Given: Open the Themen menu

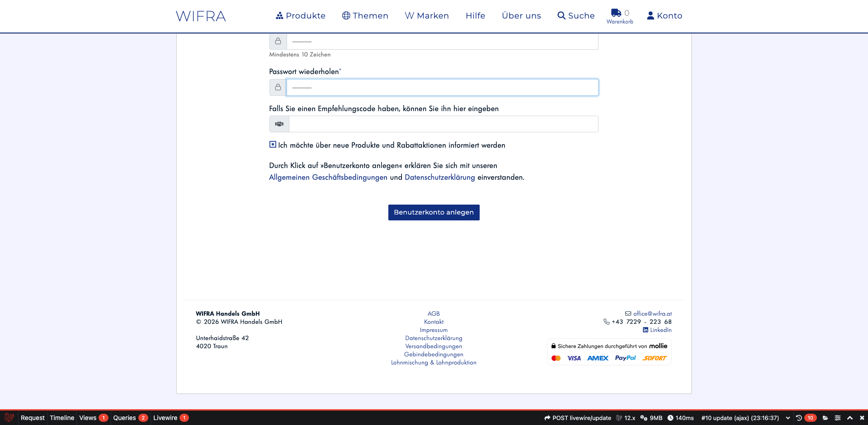Looking at the screenshot, I should pyautogui.click(x=365, y=16).
